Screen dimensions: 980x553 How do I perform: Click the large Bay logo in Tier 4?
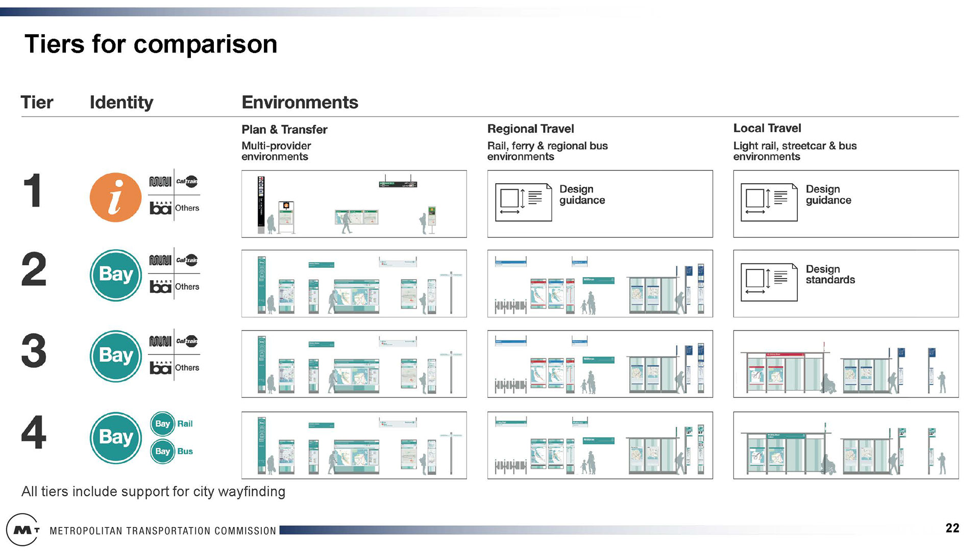click(x=116, y=438)
